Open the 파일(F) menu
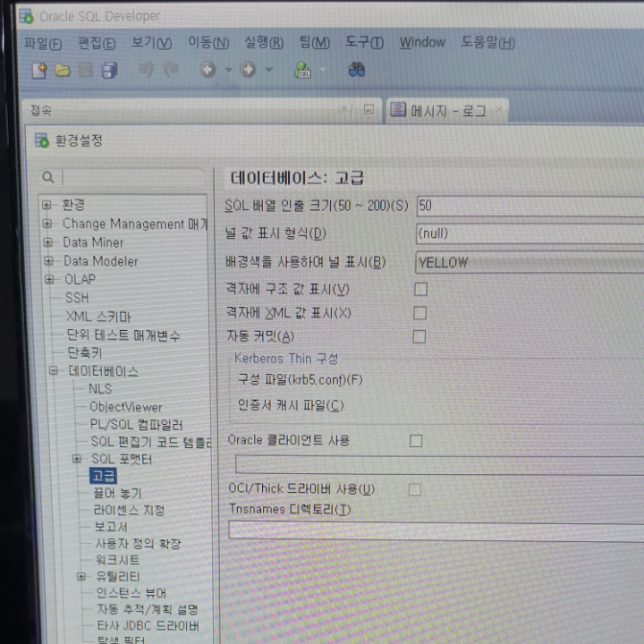This screenshot has height=644, width=644. pyautogui.click(x=43, y=44)
